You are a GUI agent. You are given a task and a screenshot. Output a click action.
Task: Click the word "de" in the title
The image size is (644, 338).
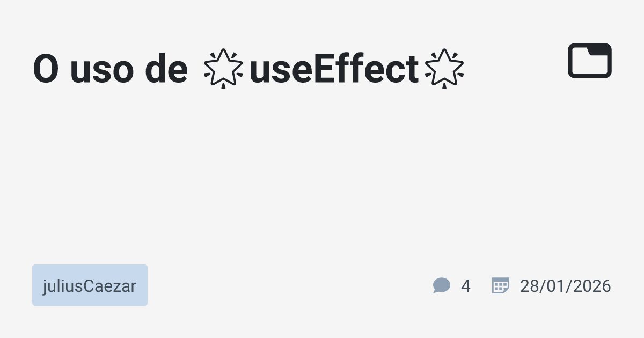click(x=166, y=70)
